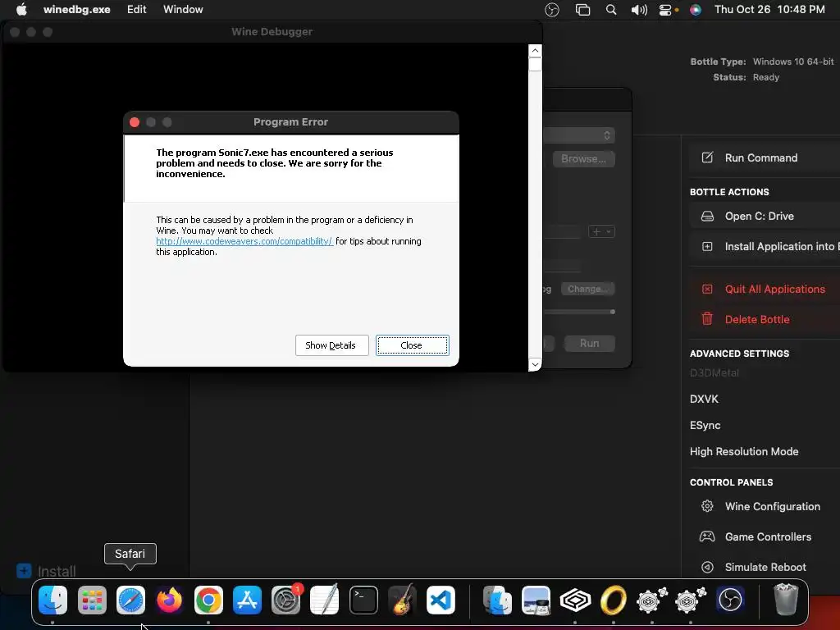
Task: Open the Edit menu
Action: pyautogui.click(x=137, y=9)
